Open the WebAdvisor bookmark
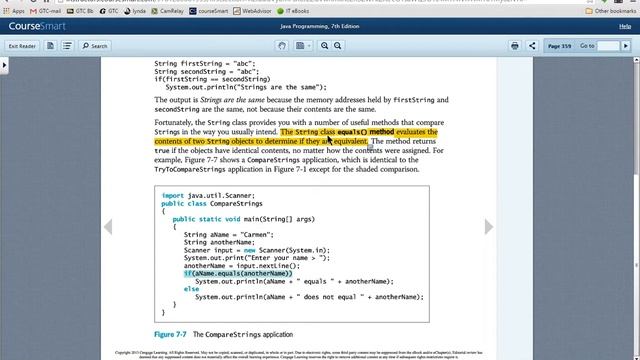The image size is (640, 360). click(x=252, y=11)
